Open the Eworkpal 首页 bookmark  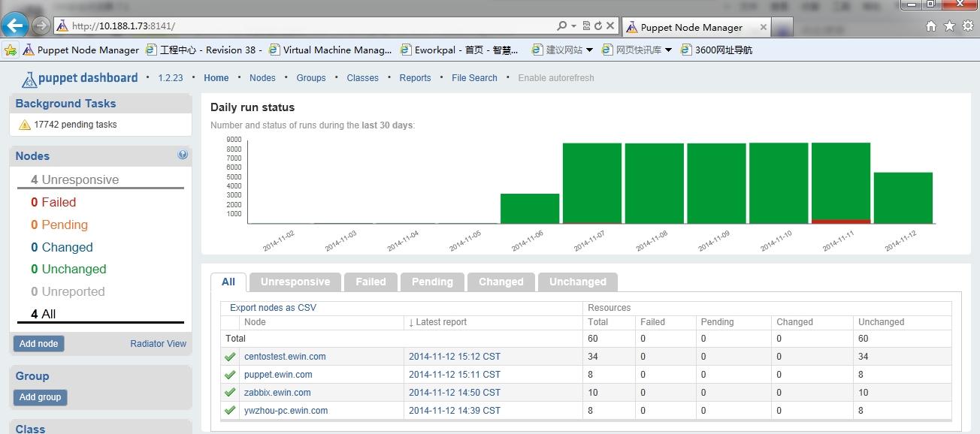(x=458, y=50)
